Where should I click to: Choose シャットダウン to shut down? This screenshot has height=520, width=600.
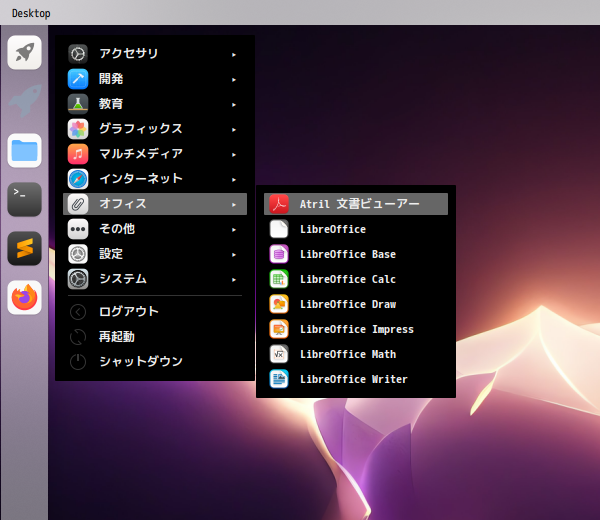155,362
